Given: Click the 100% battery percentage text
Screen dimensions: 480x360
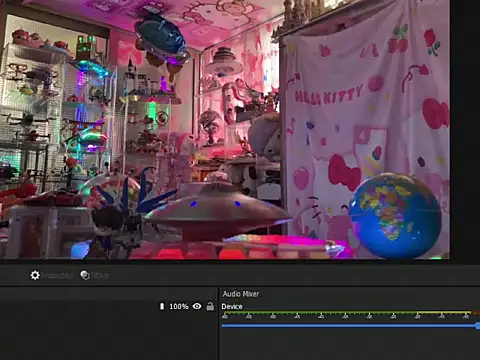Looking at the screenshot, I should 179,306.
